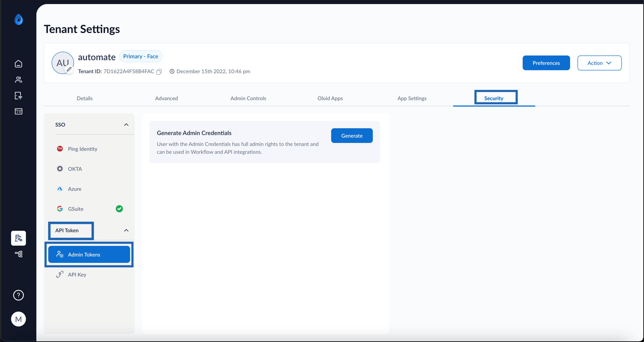Click the OKTA logo icon
This screenshot has height=342, width=644.
coord(60,169)
